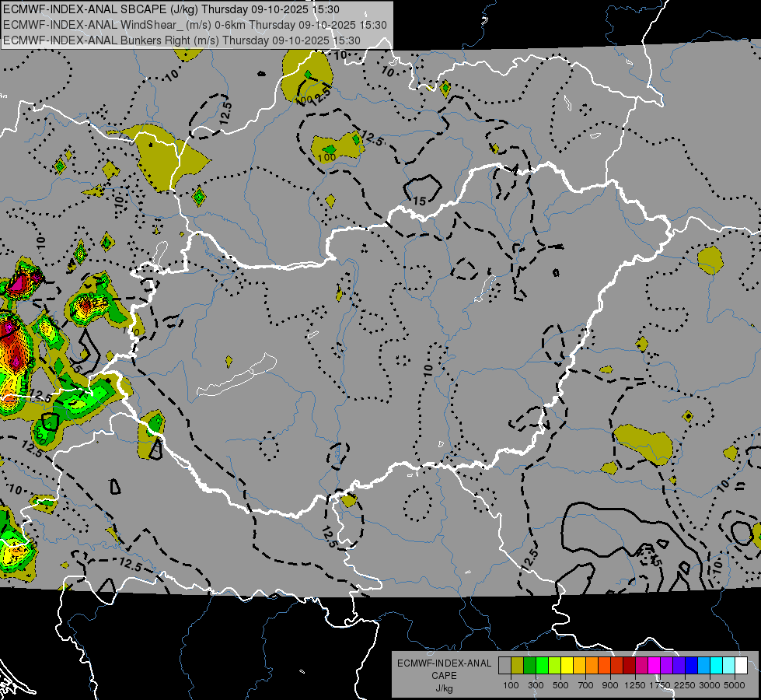
Task: Pick the indigo violet legend swatch
Action: point(679,666)
